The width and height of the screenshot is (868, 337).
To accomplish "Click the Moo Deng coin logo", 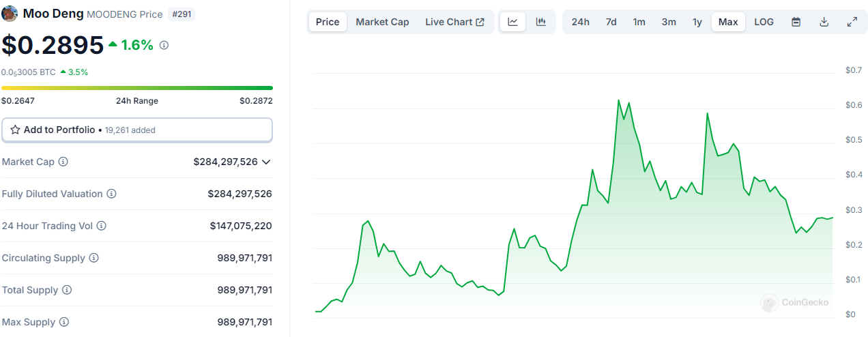I will 10,14.
